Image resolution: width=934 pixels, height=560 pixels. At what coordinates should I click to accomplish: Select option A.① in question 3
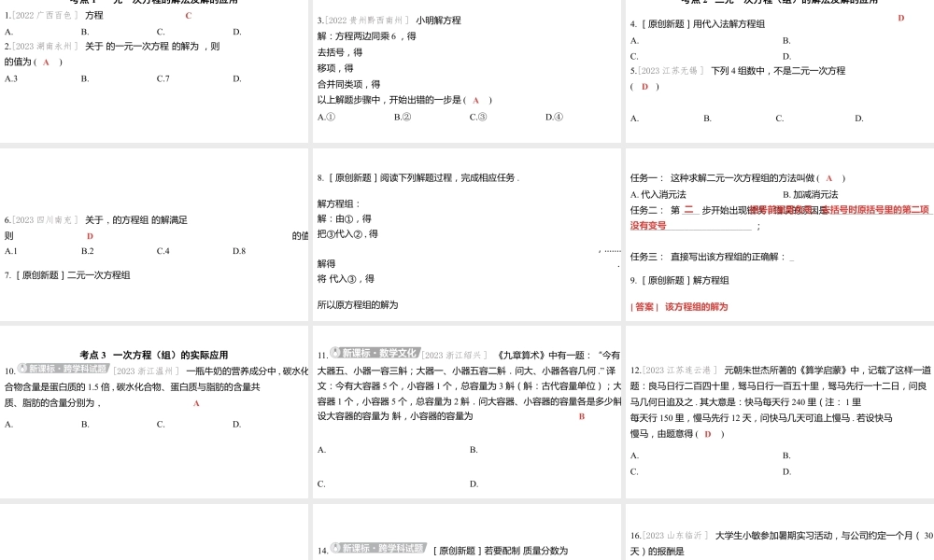click(x=327, y=117)
